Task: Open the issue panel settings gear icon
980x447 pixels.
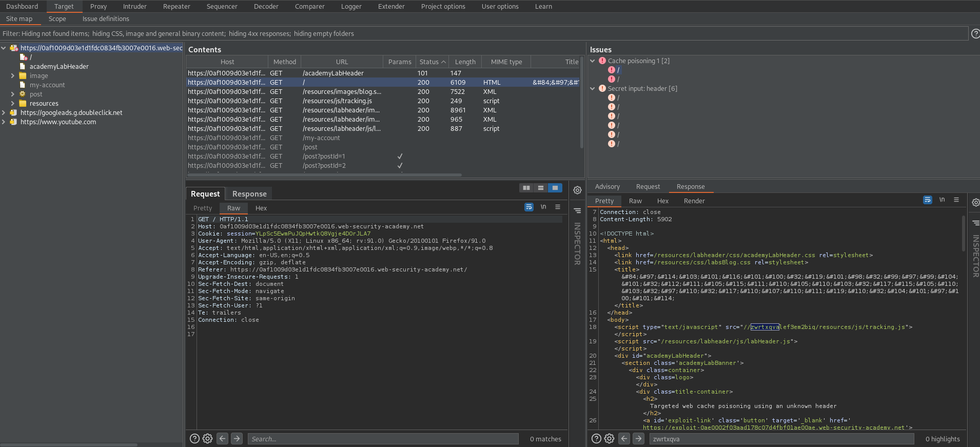Action: 975,203
